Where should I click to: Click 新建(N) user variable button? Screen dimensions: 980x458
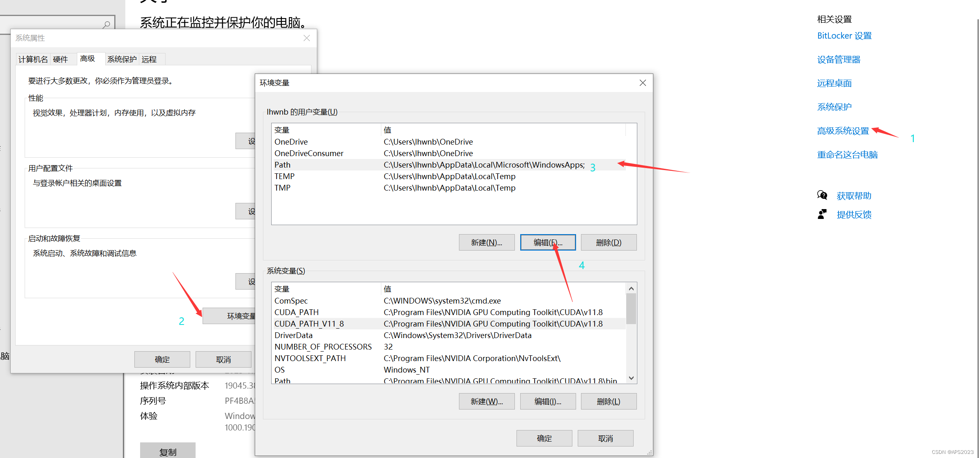(x=486, y=242)
